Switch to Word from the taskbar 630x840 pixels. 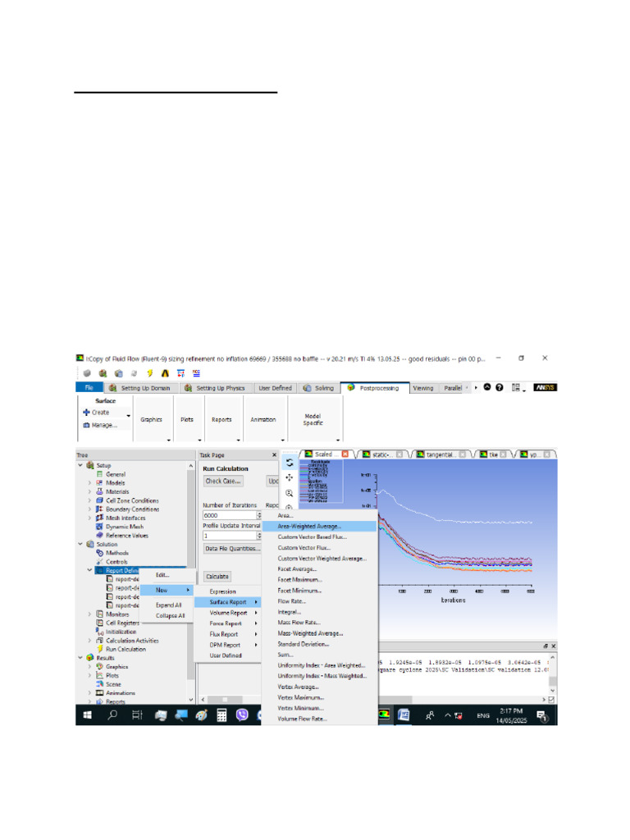pyautogui.click(x=404, y=715)
